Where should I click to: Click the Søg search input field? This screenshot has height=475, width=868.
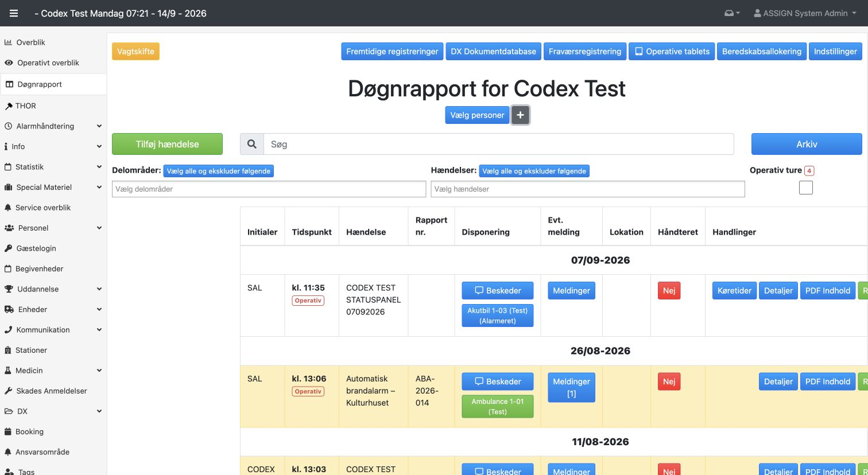(498, 144)
